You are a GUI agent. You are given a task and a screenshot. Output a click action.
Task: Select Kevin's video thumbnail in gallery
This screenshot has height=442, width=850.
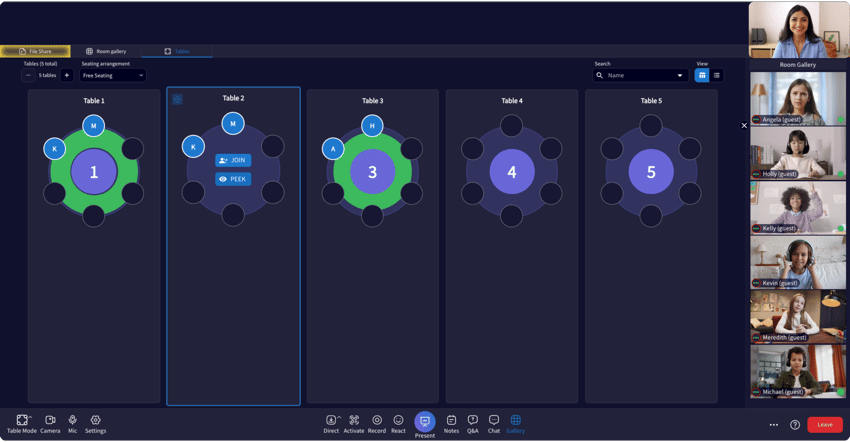(x=798, y=262)
